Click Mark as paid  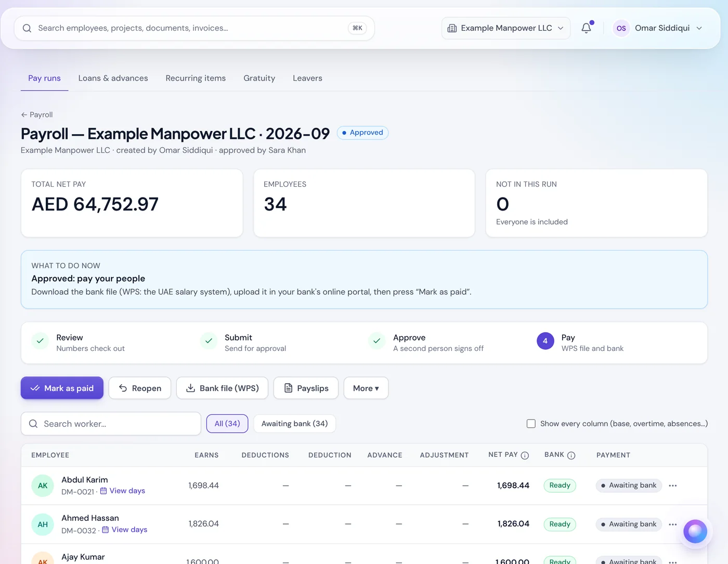click(x=62, y=388)
